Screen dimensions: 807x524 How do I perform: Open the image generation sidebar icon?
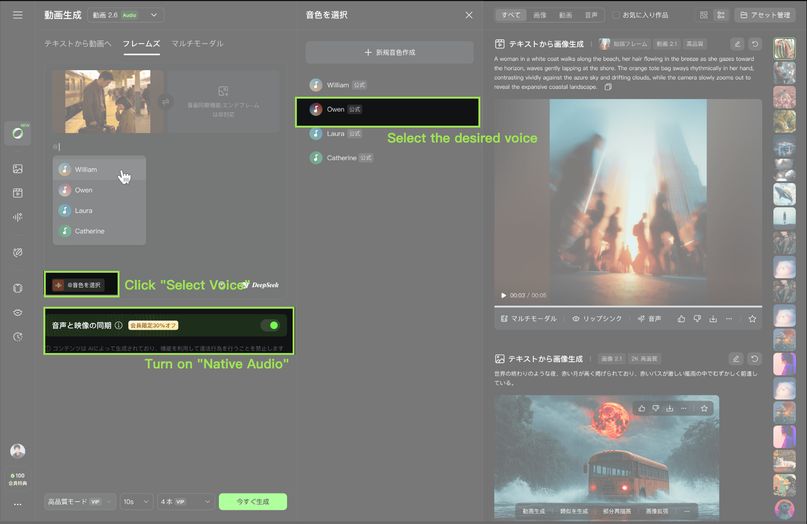click(x=17, y=169)
